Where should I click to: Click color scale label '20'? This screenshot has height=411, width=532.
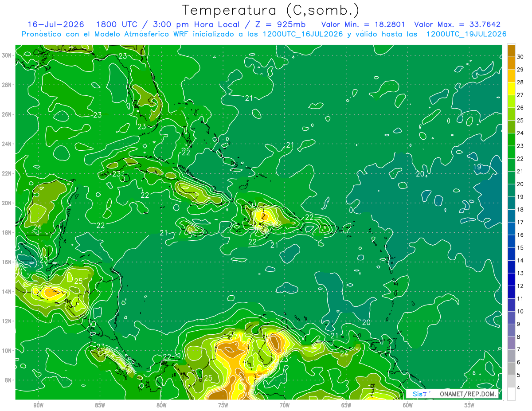[x=520, y=184]
